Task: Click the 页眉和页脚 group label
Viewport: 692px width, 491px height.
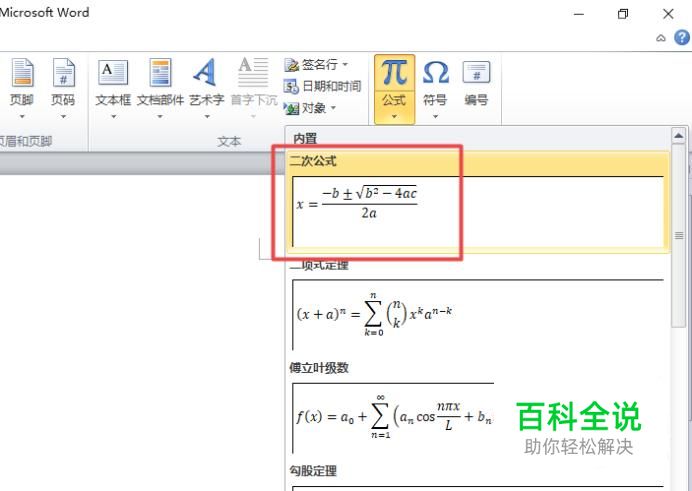Action: (26, 142)
